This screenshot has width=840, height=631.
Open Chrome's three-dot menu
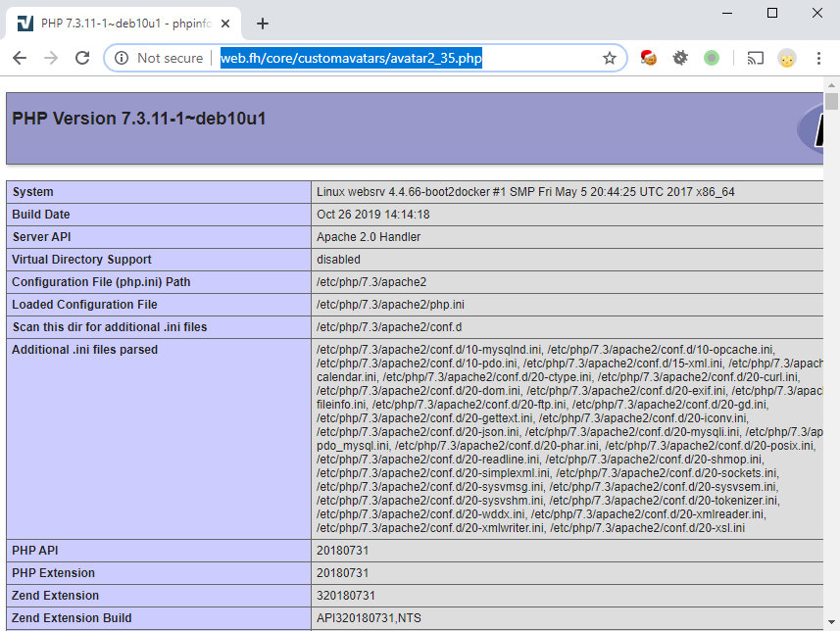coord(817,58)
